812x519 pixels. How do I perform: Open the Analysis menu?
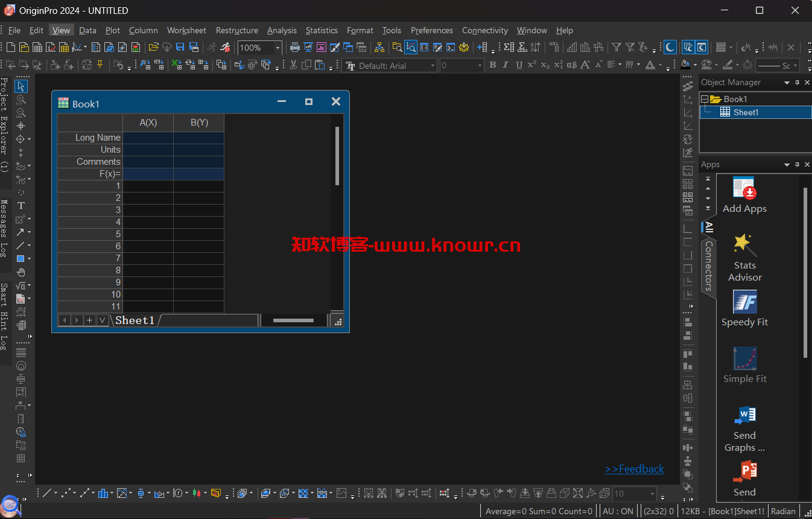pyautogui.click(x=282, y=30)
